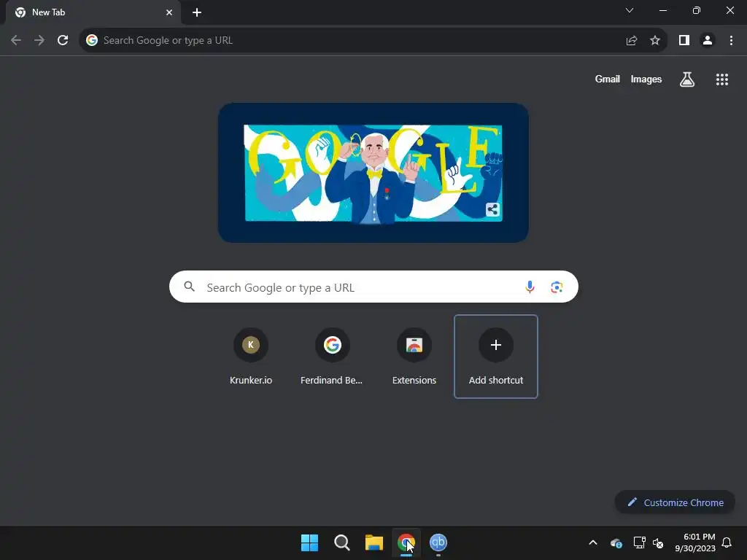
Task: Click Add shortcut tile
Action: pyautogui.click(x=496, y=356)
